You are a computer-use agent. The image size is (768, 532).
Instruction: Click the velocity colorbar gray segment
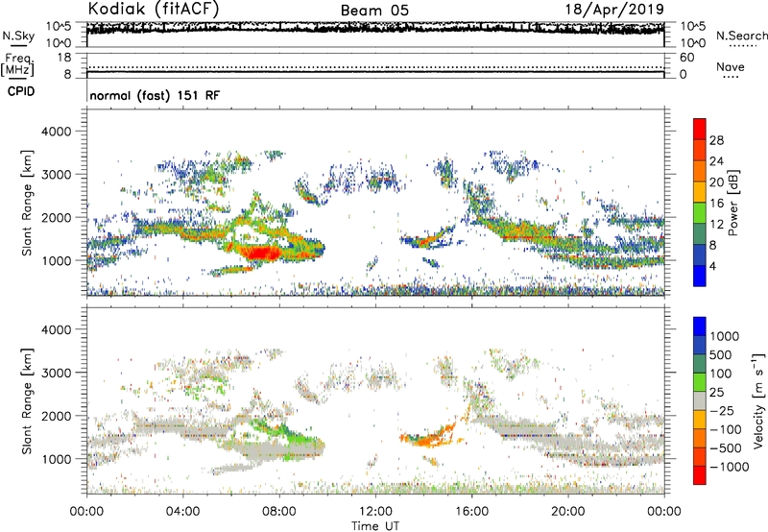700,401
